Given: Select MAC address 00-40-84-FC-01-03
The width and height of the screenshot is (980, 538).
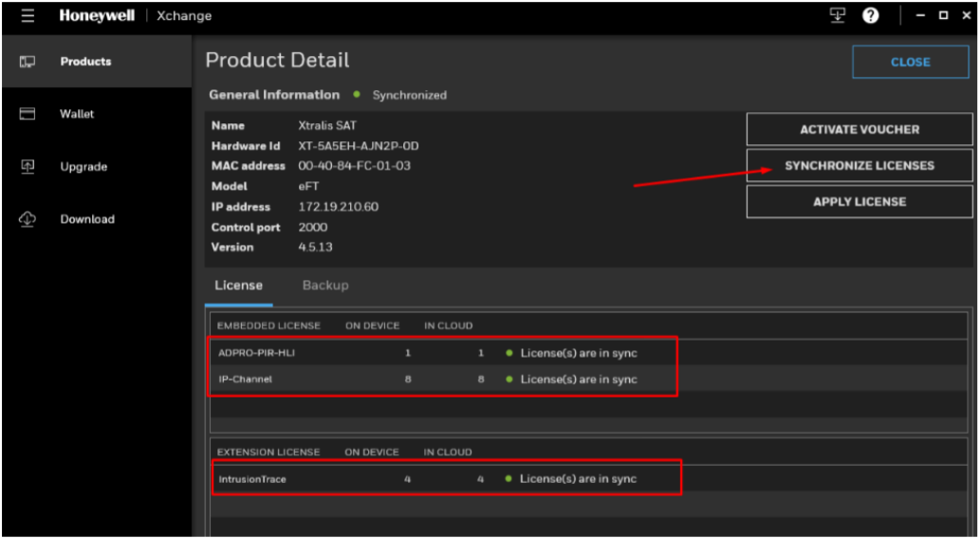Looking at the screenshot, I should pos(355,166).
